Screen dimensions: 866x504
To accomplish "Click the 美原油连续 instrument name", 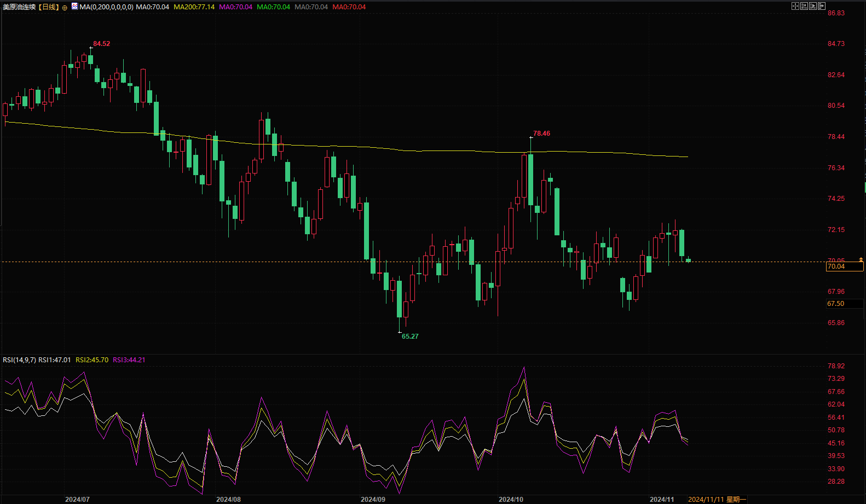I will point(19,7).
